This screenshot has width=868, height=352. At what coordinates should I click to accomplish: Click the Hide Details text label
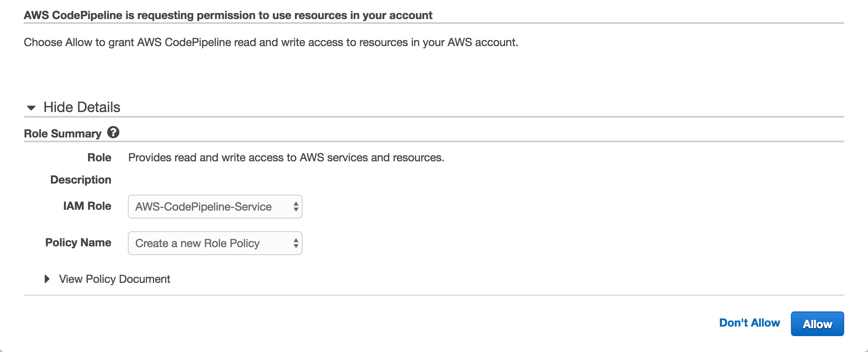tap(82, 107)
